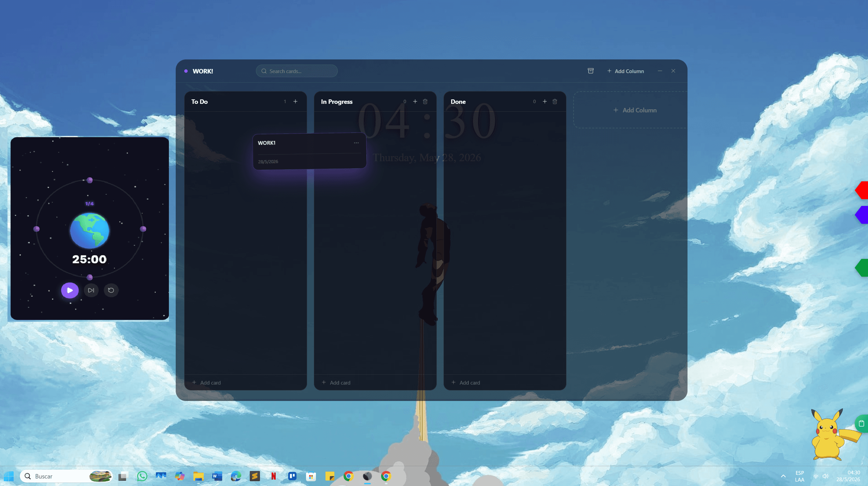Image resolution: width=868 pixels, height=486 pixels.
Task: Click Add Column in the board header
Action: [625, 71]
